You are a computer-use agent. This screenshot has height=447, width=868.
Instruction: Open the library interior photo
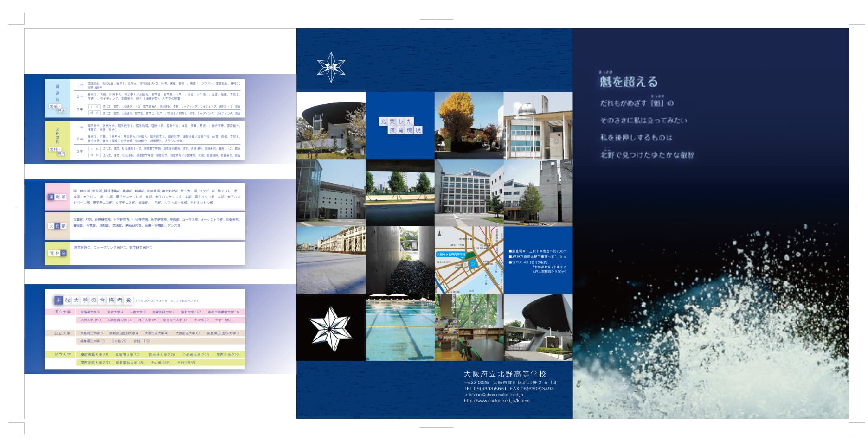point(469,327)
